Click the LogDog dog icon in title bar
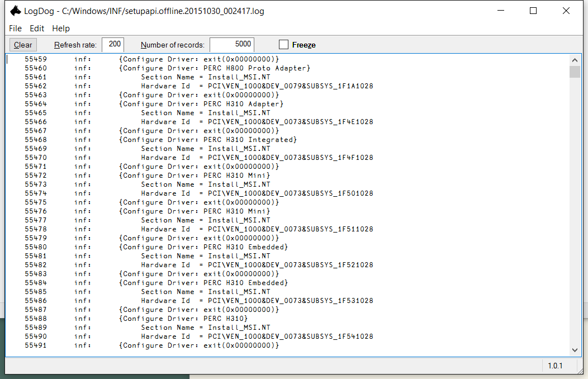Image resolution: width=588 pixels, height=379 pixels. click(x=16, y=11)
